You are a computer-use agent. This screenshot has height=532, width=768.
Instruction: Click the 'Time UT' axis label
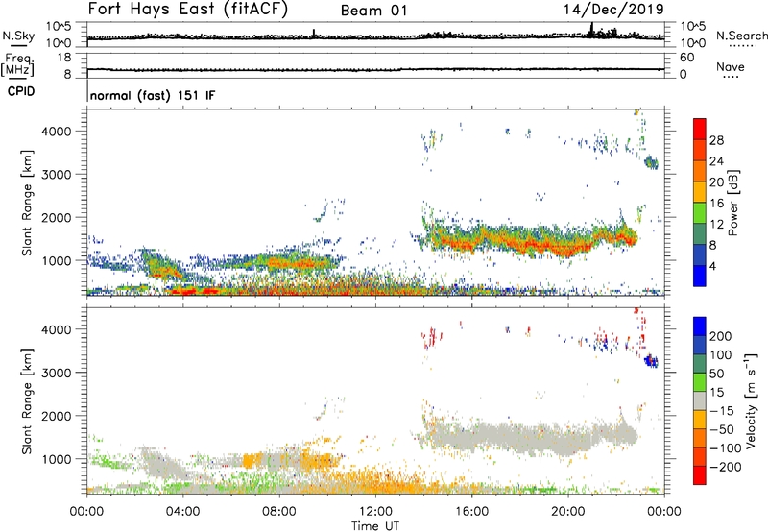(375, 525)
